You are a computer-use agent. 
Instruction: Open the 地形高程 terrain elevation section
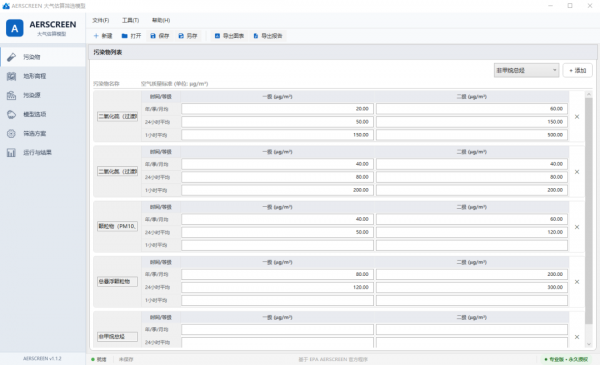(x=43, y=76)
